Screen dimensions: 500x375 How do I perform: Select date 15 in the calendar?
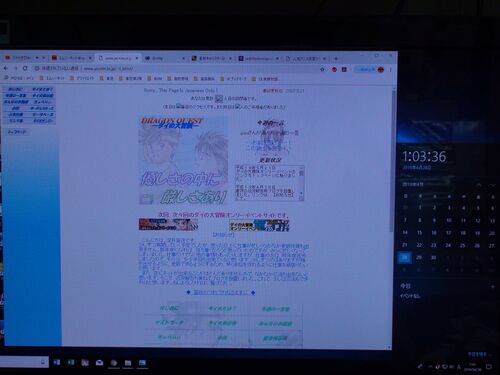[419, 233]
